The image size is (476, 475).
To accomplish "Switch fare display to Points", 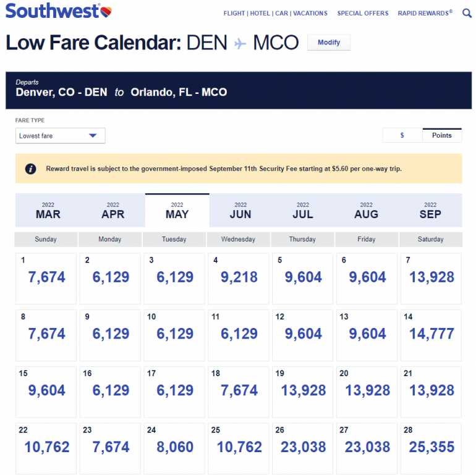I will 441,135.
